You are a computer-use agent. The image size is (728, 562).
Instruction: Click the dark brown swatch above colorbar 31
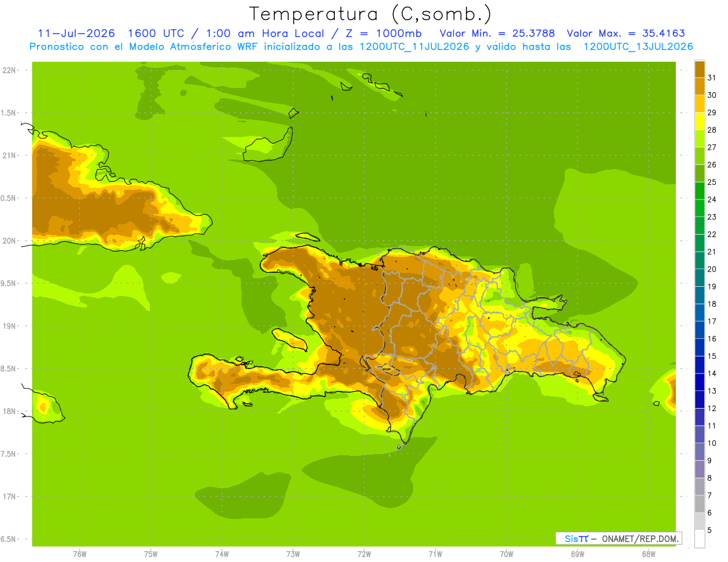point(700,69)
